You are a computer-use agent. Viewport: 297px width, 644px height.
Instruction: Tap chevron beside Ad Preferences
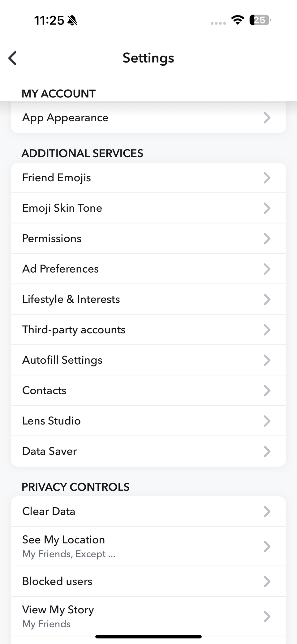click(x=267, y=269)
